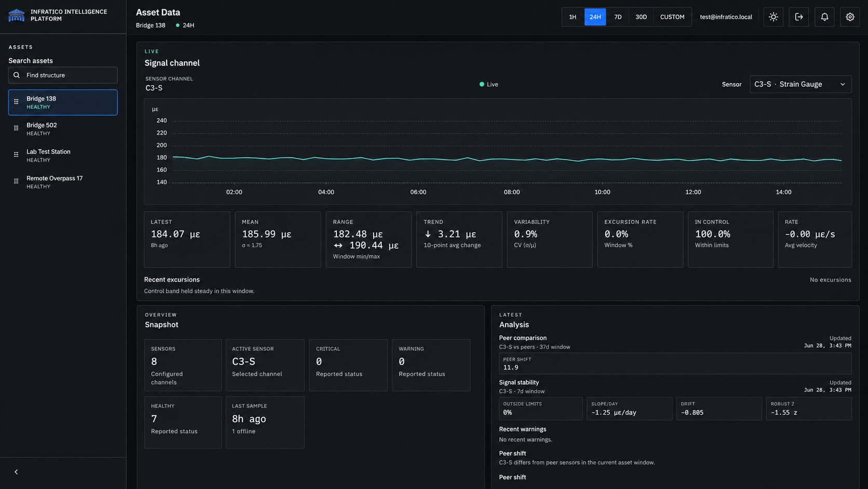
Task: Click the Robust Z -1.55 z box
Action: tap(809, 408)
